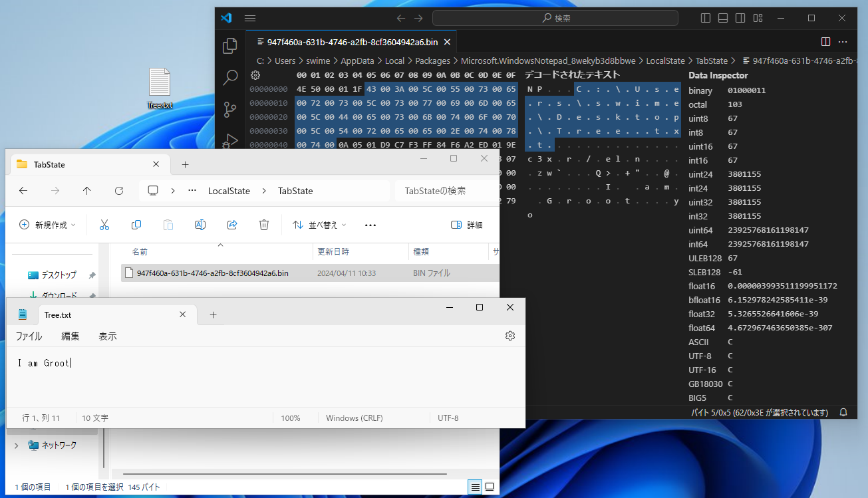This screenshot has width=868, height=498.
Task: Open VS Code Run and Debug icon
Action: tap(230, 140)
